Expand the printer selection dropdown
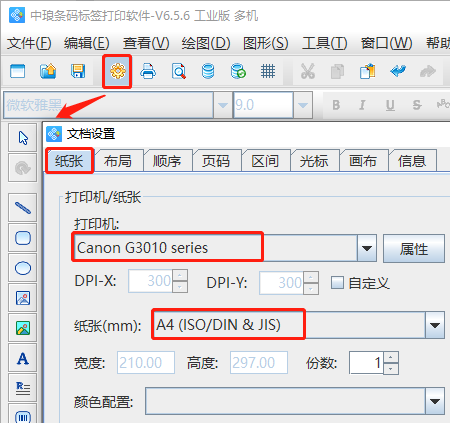The width and height of the screenshot is (450, 423). click(367, 248)
